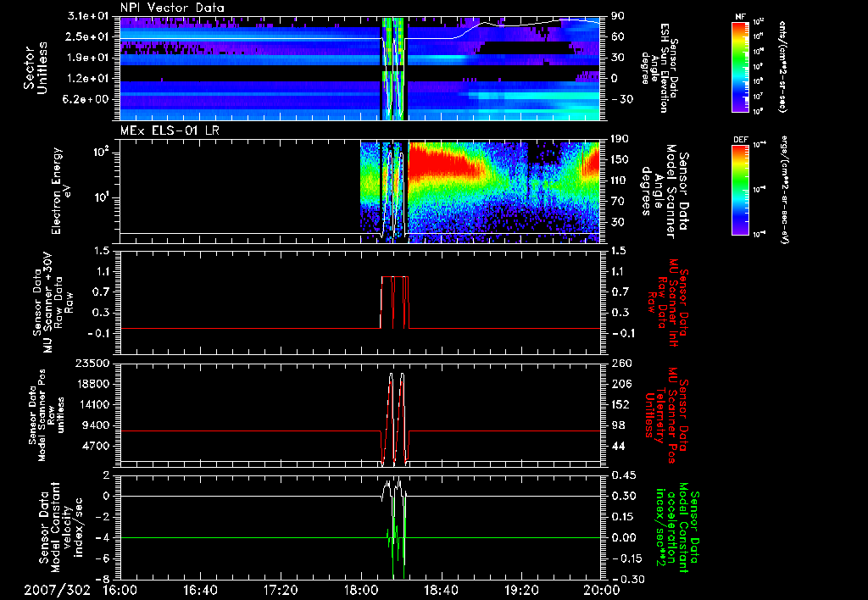Click the '14100' scanner position tick value
Image resolution: width=868 pixels, height=600 pixels.
tap(92, 404)
